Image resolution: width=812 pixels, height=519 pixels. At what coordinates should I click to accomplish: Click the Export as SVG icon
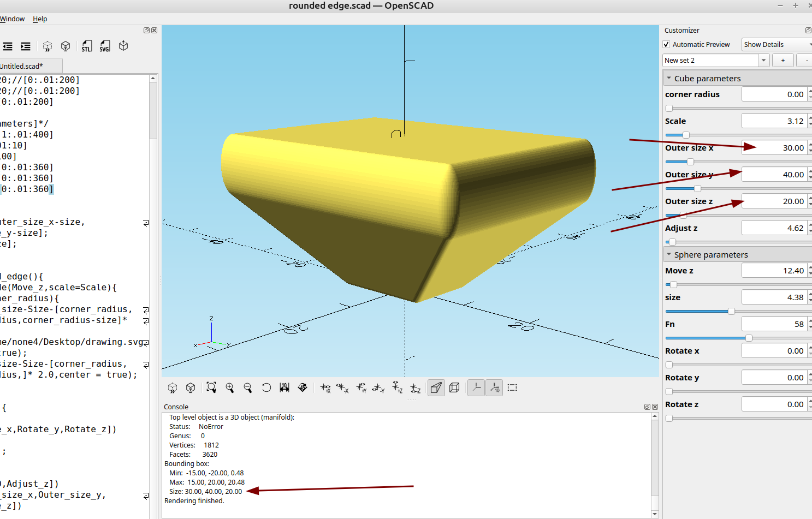105,46
